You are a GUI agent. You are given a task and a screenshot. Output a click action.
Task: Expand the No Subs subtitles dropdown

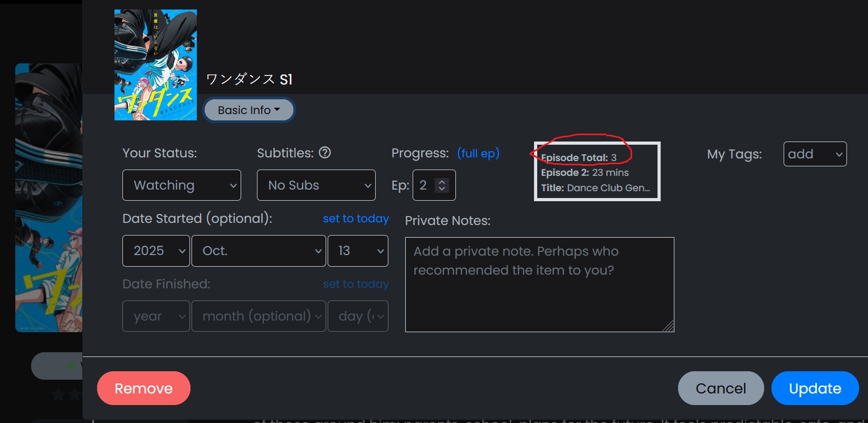pos(316,185)
